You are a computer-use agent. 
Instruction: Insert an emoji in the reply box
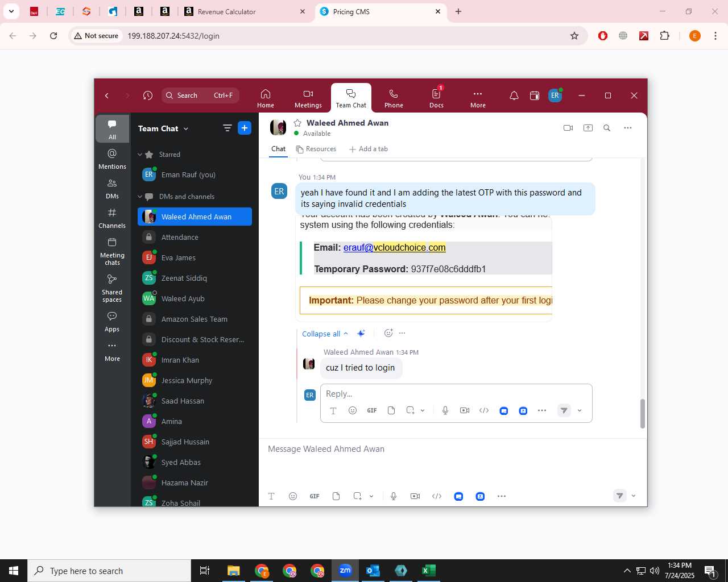[x=353, y=410]
